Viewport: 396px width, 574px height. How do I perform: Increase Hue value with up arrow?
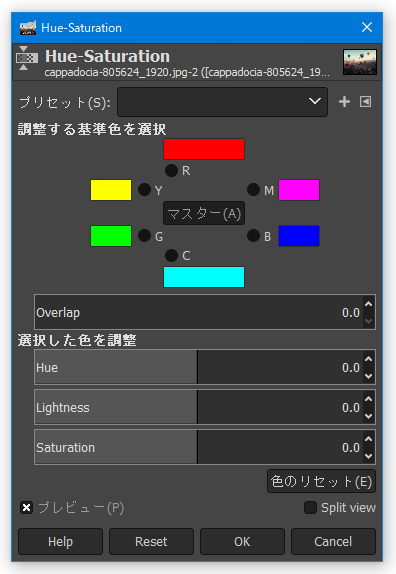point(369,359)
